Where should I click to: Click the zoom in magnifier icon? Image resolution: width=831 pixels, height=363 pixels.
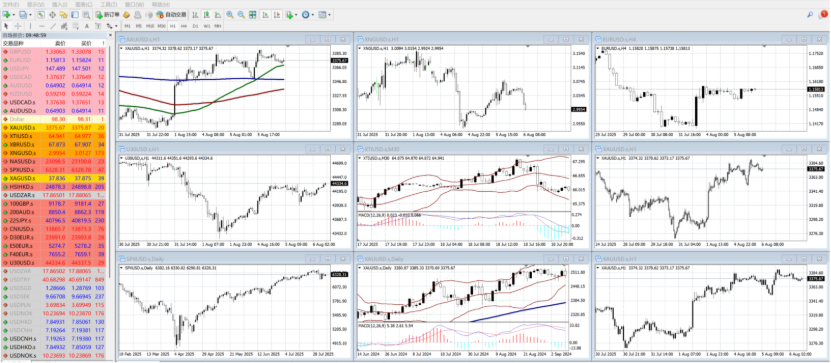229,15
